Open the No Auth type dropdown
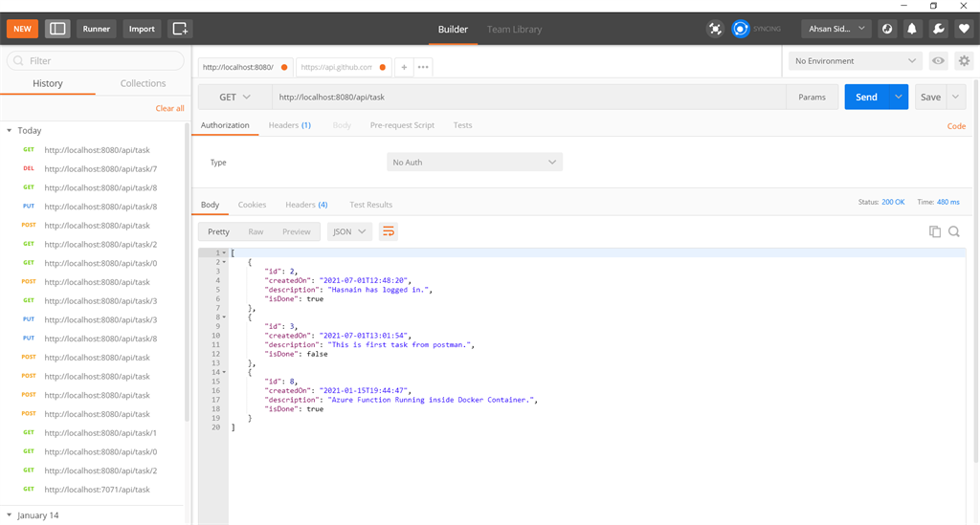980x525 pixels. coord(474,163)
